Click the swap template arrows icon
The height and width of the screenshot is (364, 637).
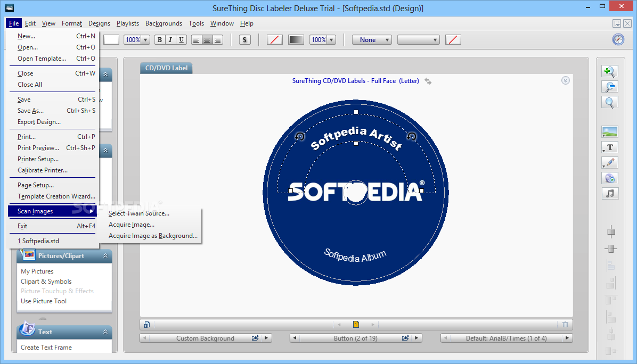[x=428, y=81]
